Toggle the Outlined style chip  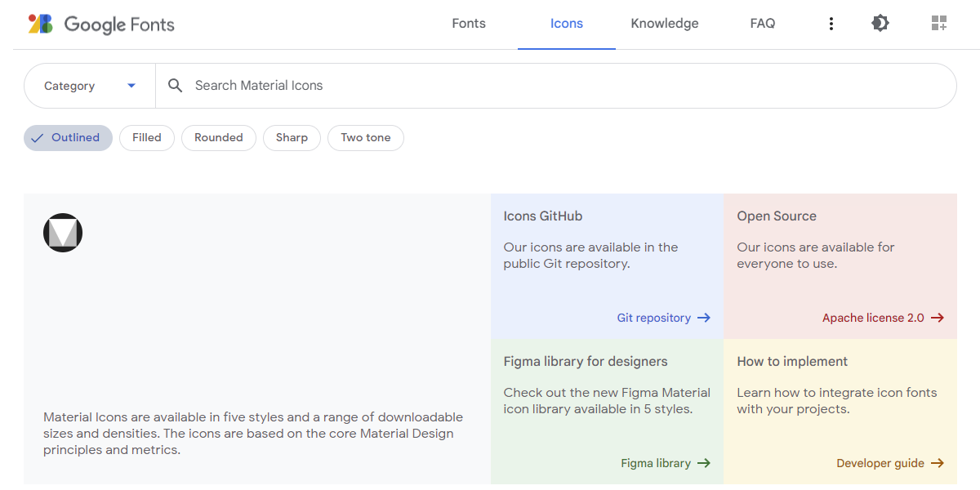(68, 138)
